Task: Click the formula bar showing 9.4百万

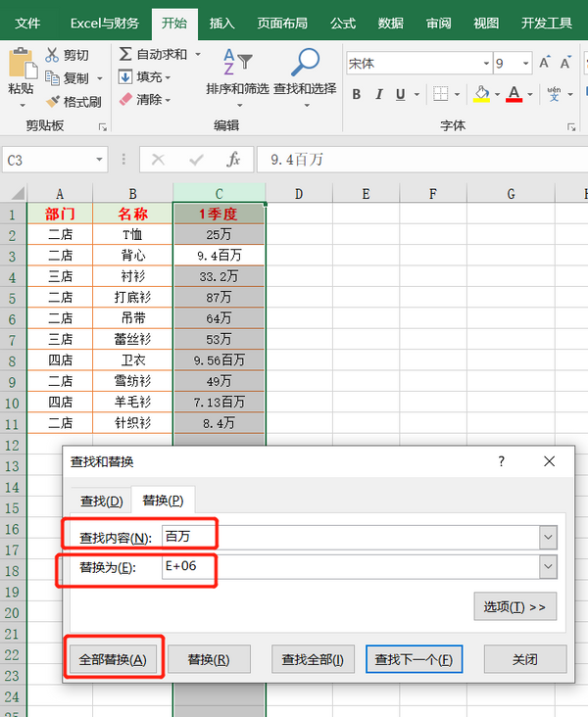Action: (422, 160)
